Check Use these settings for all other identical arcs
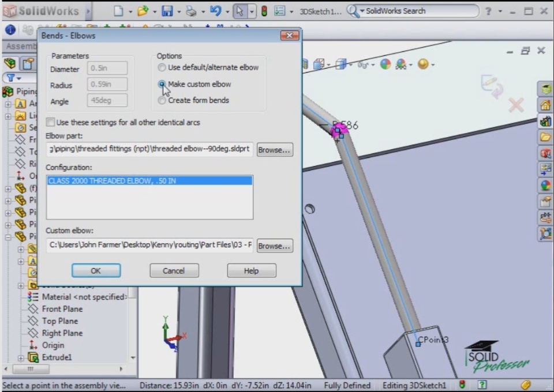This screenshot has width=554, height=392. pos(51,122)
